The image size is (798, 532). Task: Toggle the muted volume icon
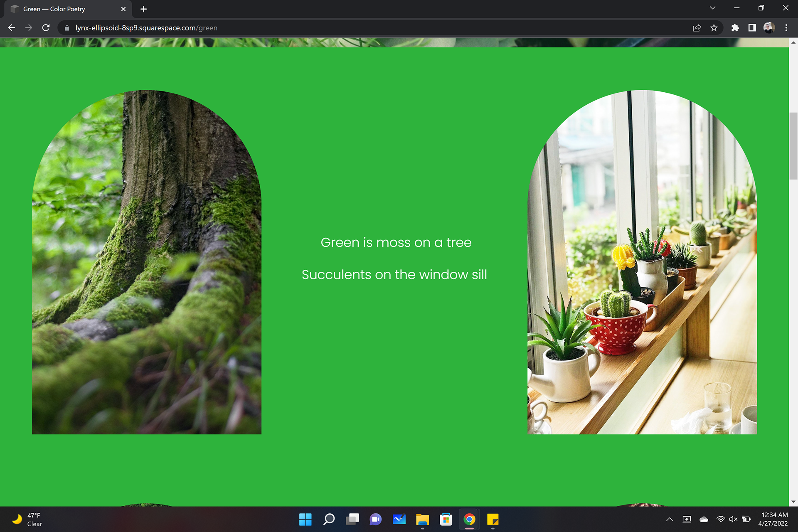733,519
